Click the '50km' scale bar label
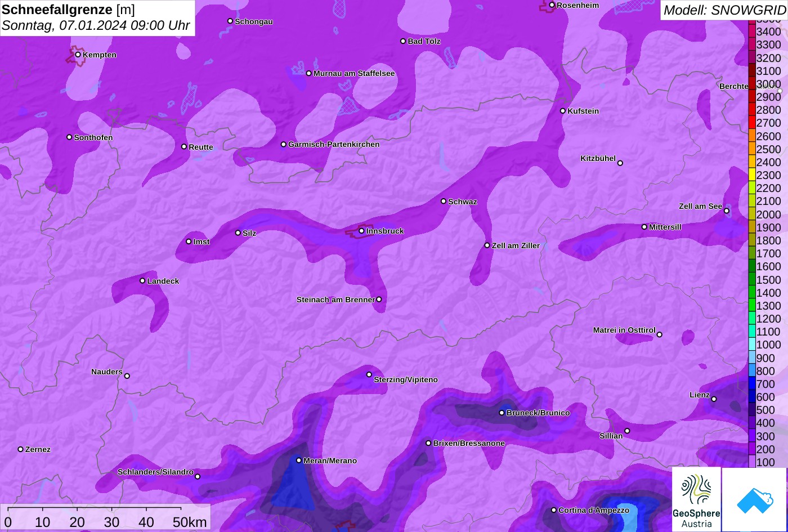 coord(190,522)
